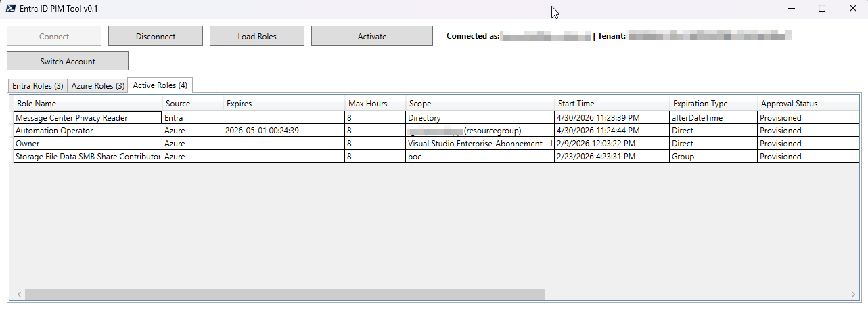
Task: Click the scrollbar right arrow
Action: click(853, 294)
